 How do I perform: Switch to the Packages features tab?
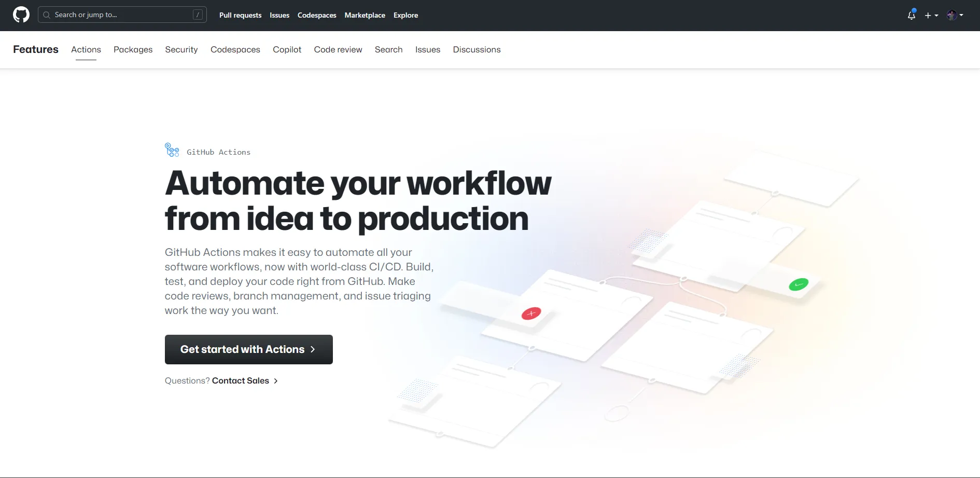[133, 50]
